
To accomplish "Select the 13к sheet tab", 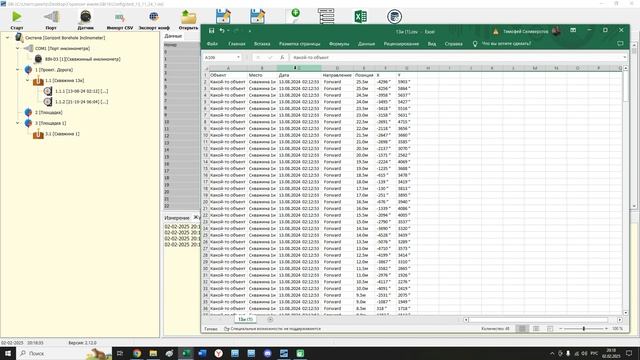I will 245,320.
